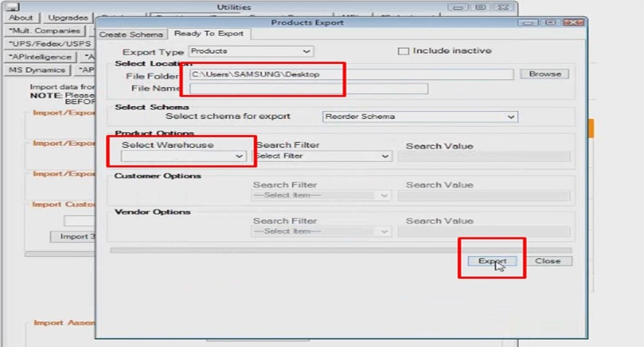Viewport: 644px width, 347px height.
Task: Open the Create Schema tab
Action: (131, 34)
